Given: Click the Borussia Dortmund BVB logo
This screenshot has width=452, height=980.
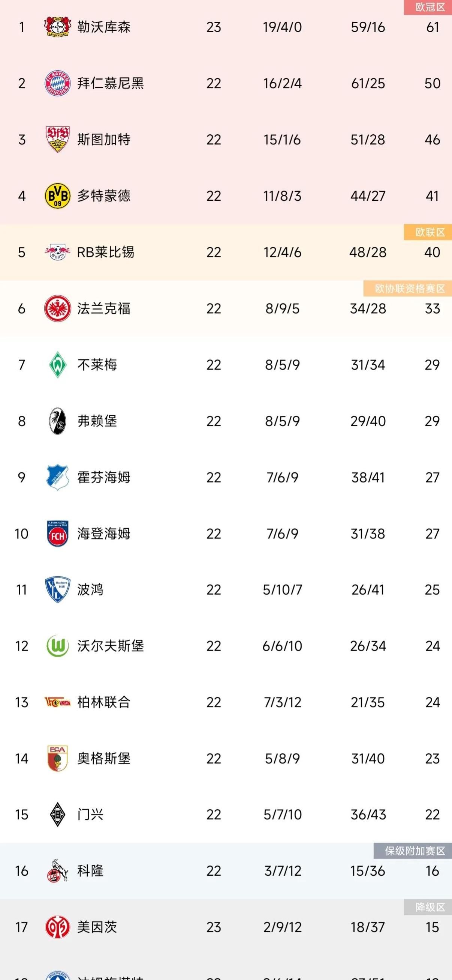Looking at the screenshot, I should click(57, 196).
